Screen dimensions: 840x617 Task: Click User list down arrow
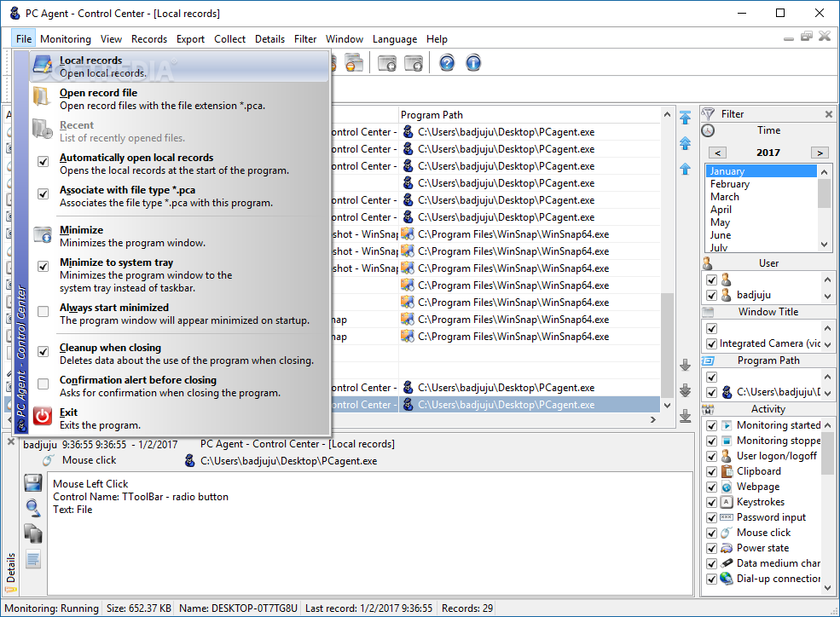point(828,296)
